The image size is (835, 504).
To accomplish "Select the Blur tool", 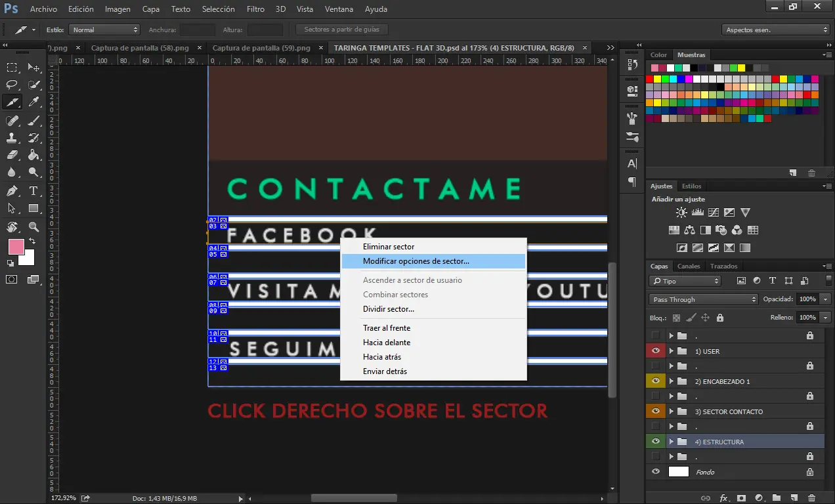I will coord(12,173).
